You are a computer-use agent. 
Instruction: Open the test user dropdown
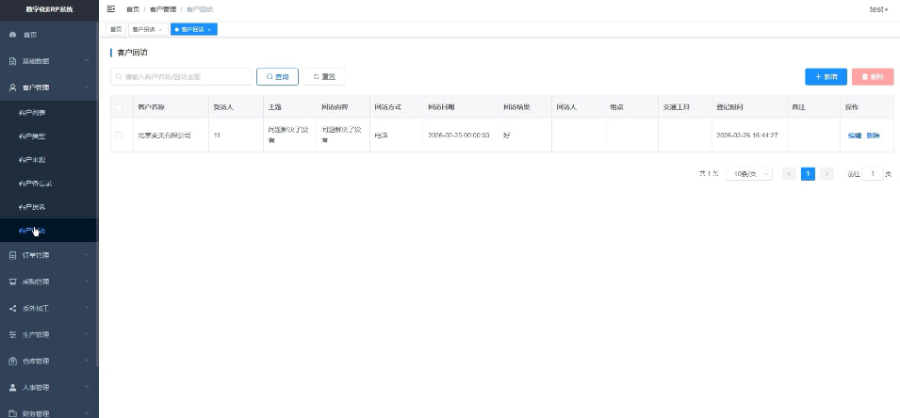click(x=879, y=9)
